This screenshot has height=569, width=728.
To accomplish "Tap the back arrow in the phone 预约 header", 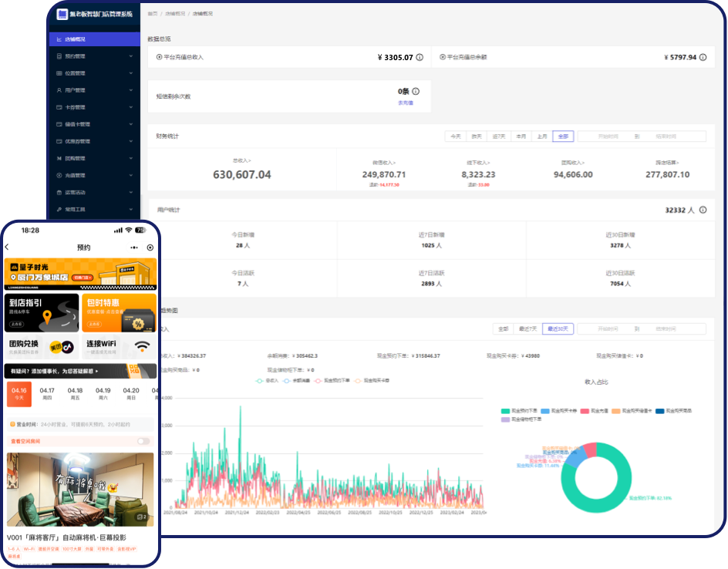I will (x=7, y=247).
